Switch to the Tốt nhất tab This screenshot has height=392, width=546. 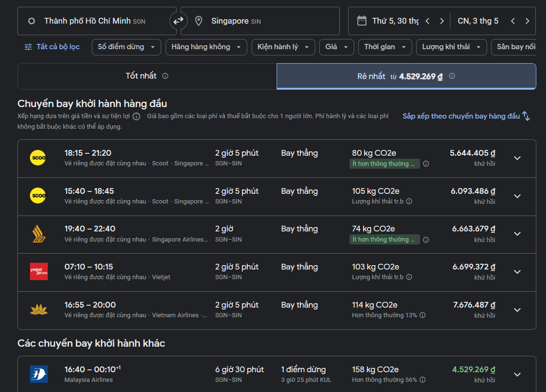(x=147, y=76)
